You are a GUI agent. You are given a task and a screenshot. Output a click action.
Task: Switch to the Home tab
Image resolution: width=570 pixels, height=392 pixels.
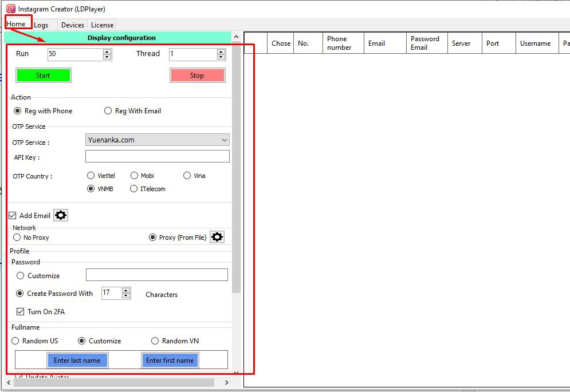point(16,24)
